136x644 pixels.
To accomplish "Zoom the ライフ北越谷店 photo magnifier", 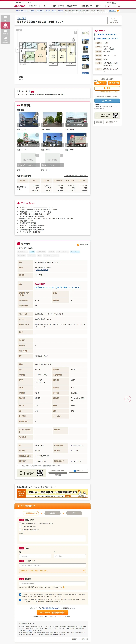I will pyautogui.click(x=37, y=135).
